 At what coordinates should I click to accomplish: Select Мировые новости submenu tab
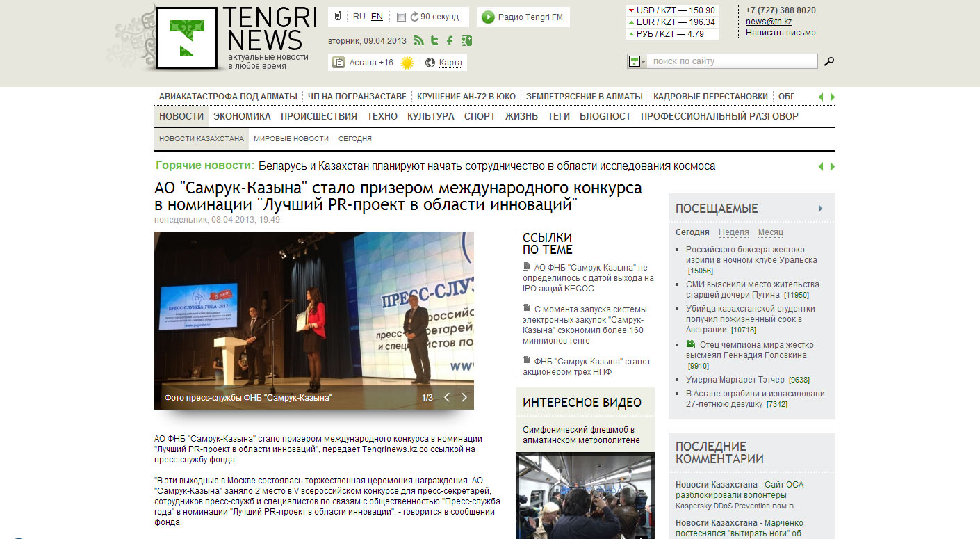[291, 138]
